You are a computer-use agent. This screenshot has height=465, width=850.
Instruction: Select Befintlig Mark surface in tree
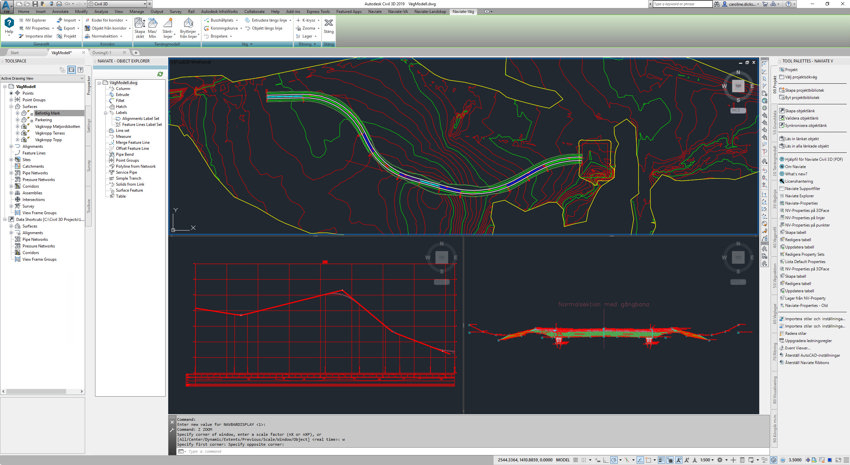coord(47,113)
